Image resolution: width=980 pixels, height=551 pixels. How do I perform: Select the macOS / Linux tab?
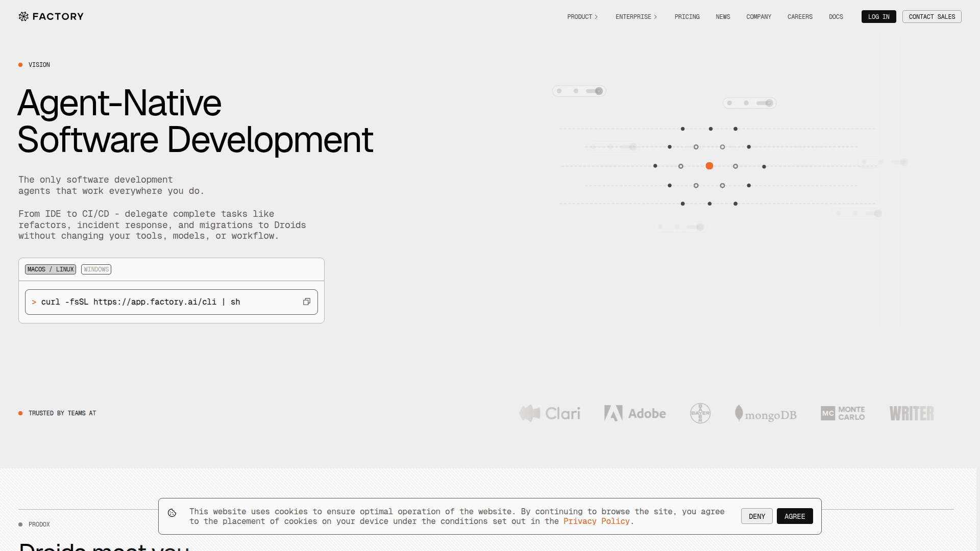coord(51,269)
